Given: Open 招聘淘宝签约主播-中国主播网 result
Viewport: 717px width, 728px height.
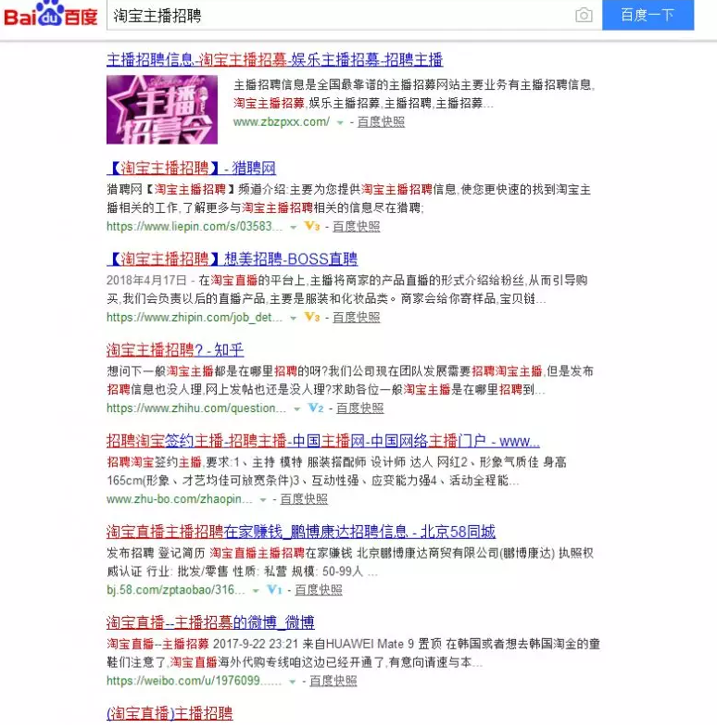Looking at the screenshot, I should pyautogui.click(x=322, y=441).
